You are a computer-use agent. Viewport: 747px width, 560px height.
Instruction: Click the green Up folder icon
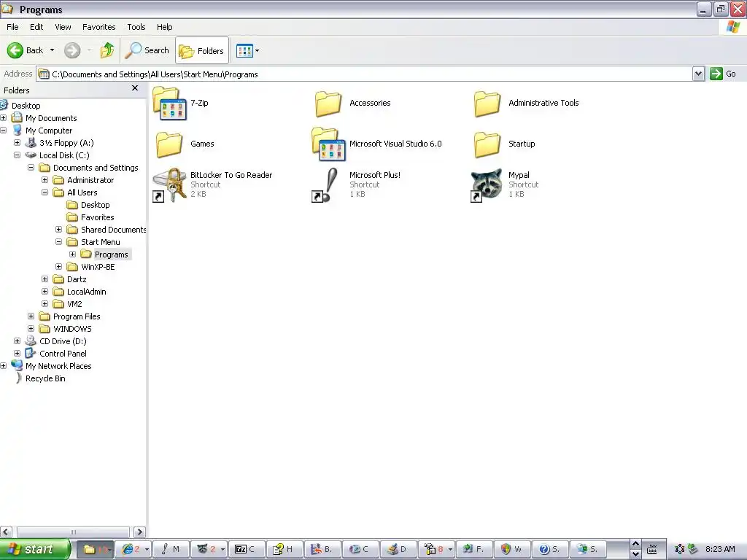point(107,50)
